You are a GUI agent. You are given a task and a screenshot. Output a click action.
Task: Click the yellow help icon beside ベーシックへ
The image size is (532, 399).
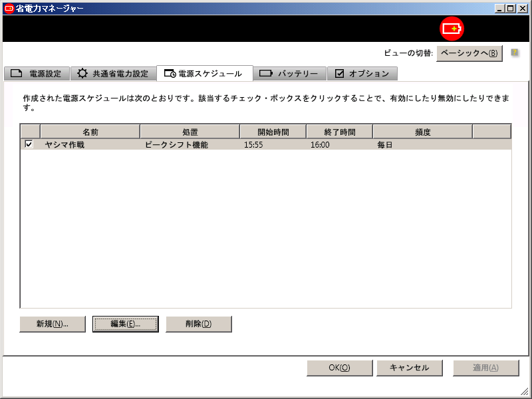pos(515,53)
